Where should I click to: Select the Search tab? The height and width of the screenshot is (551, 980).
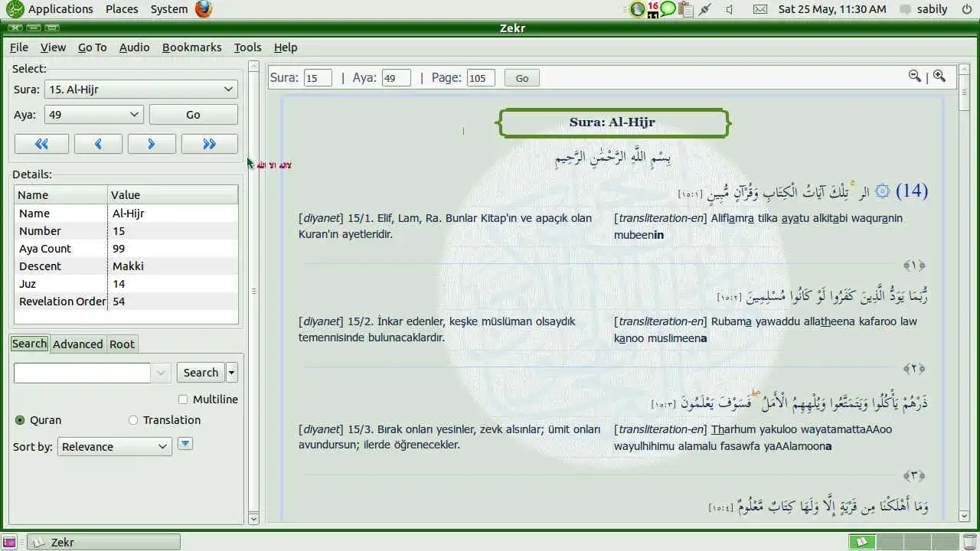(x=30, y=344)
